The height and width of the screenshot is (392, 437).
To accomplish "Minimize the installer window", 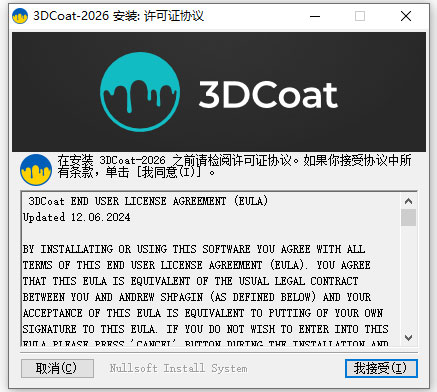I will point(315,16).
